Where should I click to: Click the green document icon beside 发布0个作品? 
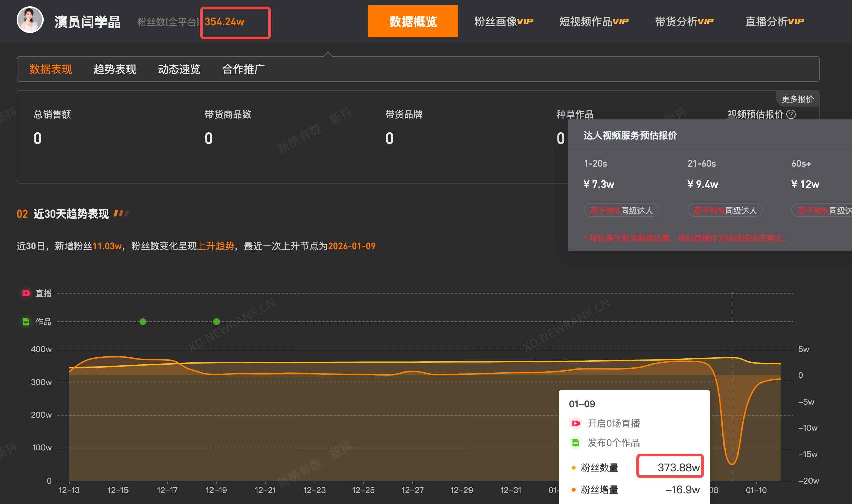click(x=576, y=442)
